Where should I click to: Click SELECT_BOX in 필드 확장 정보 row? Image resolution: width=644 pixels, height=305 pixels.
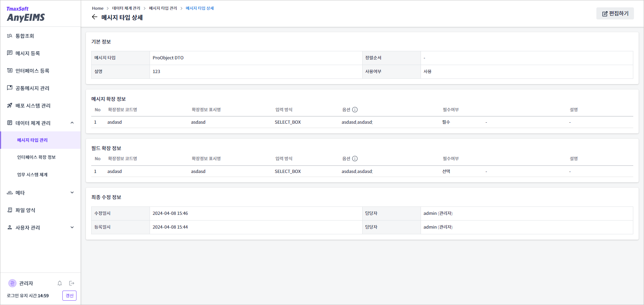click(288, 171)
